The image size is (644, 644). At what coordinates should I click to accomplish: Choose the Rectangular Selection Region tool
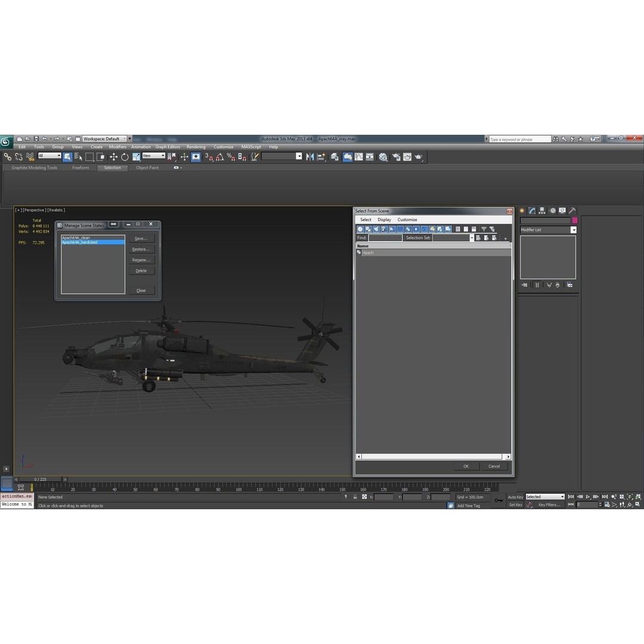click(x=89, y=157)
